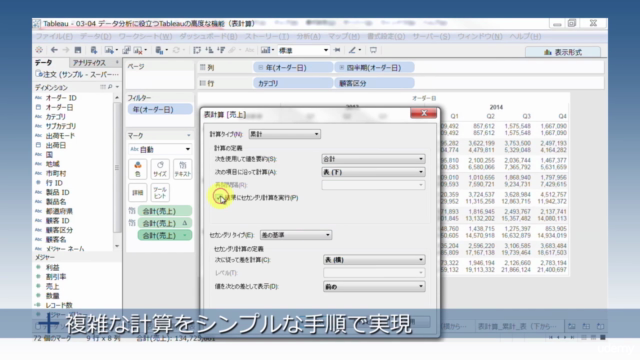Close the 表計算 [売上] dialog
The width and height of the screenshot is (640, 360).
click(x=424, y=113)
